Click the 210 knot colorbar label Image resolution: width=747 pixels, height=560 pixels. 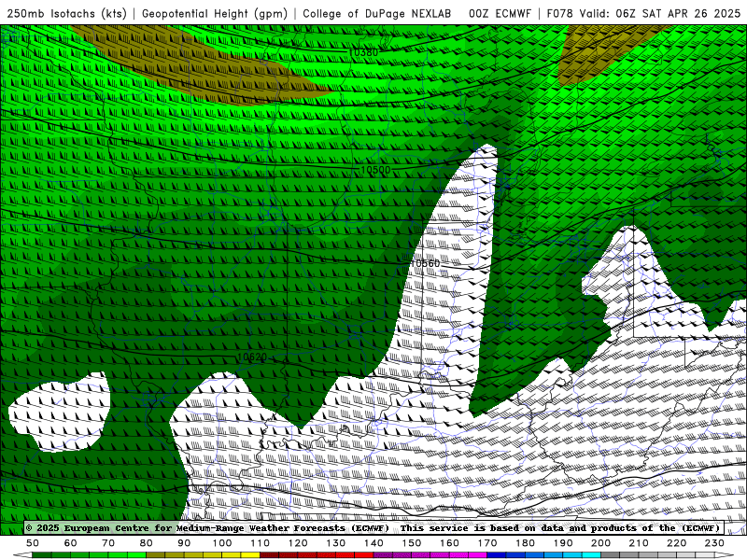pyautogui.click(x=639, y=543)
